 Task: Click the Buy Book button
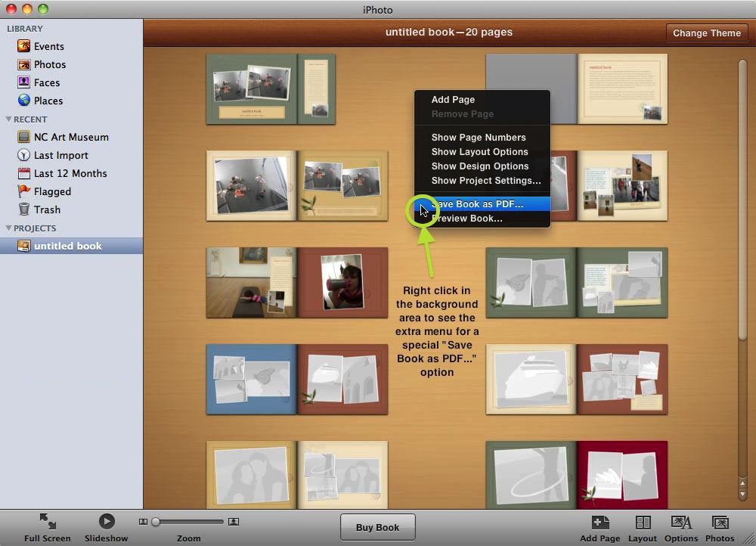(x=377, y=527)
